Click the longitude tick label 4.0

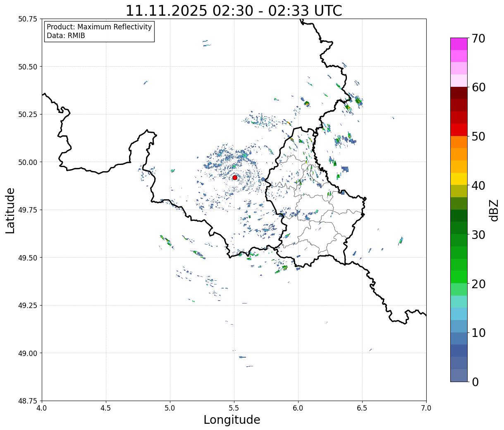[x=42, y=408]
